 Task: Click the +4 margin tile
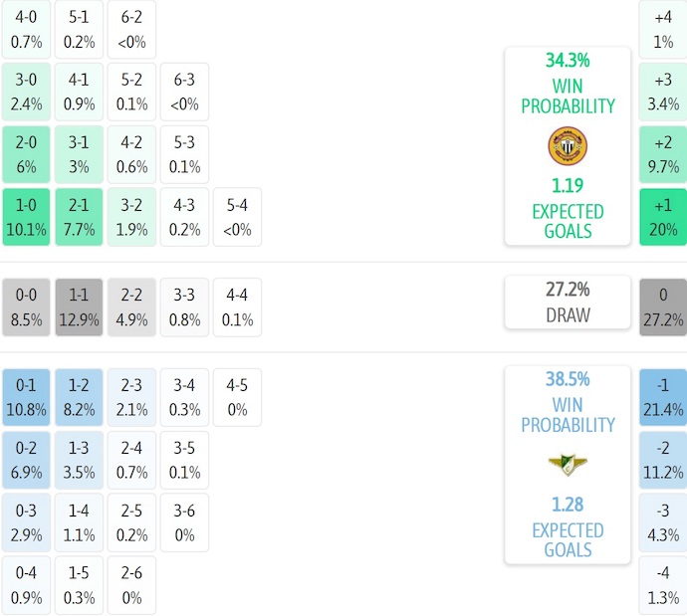pyautogui.click(x=663, y=29)
